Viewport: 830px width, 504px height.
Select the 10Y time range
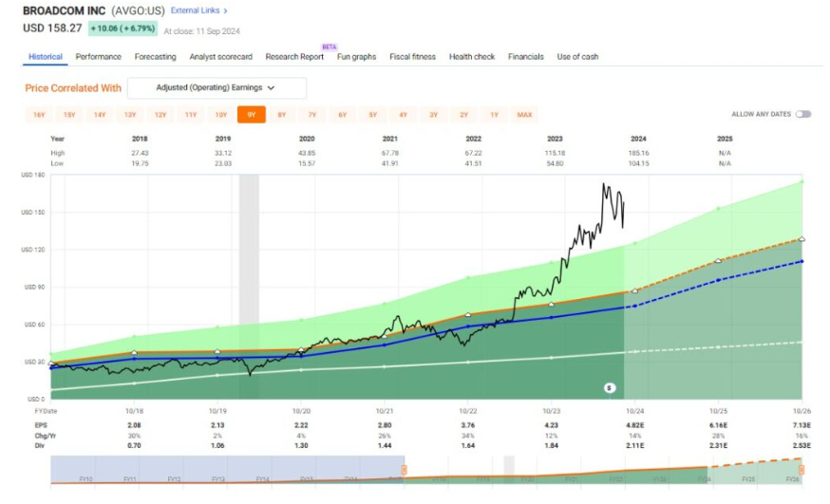pyautogui.click(x=220, y=115)
